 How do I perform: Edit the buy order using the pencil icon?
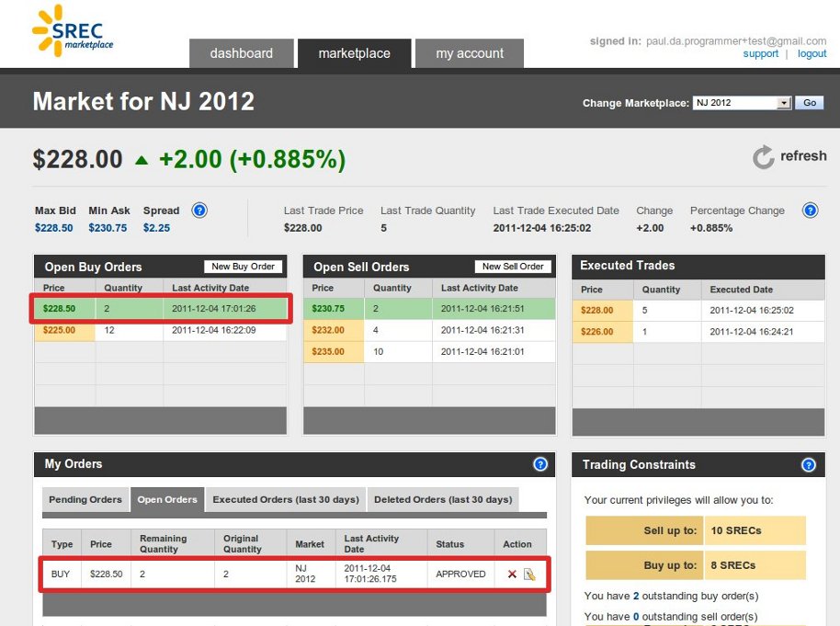pyautogui.click(x=530, y=574)
